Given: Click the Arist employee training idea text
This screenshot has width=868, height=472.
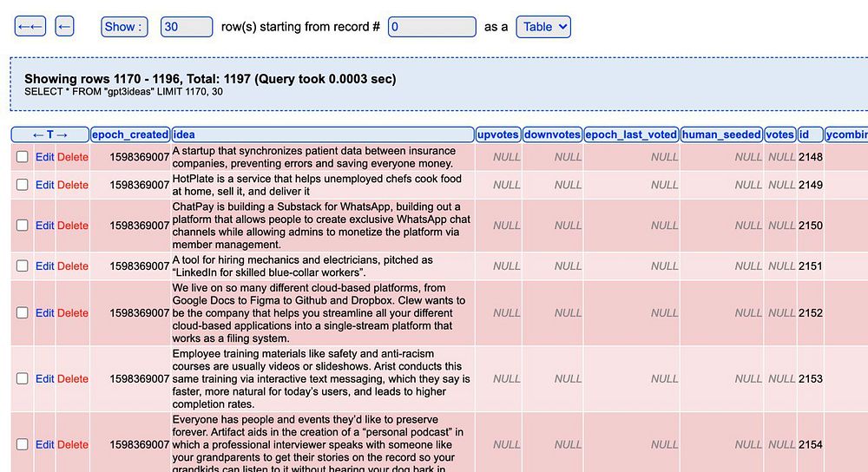Looking at the screenshot, I should coord(321,378).
